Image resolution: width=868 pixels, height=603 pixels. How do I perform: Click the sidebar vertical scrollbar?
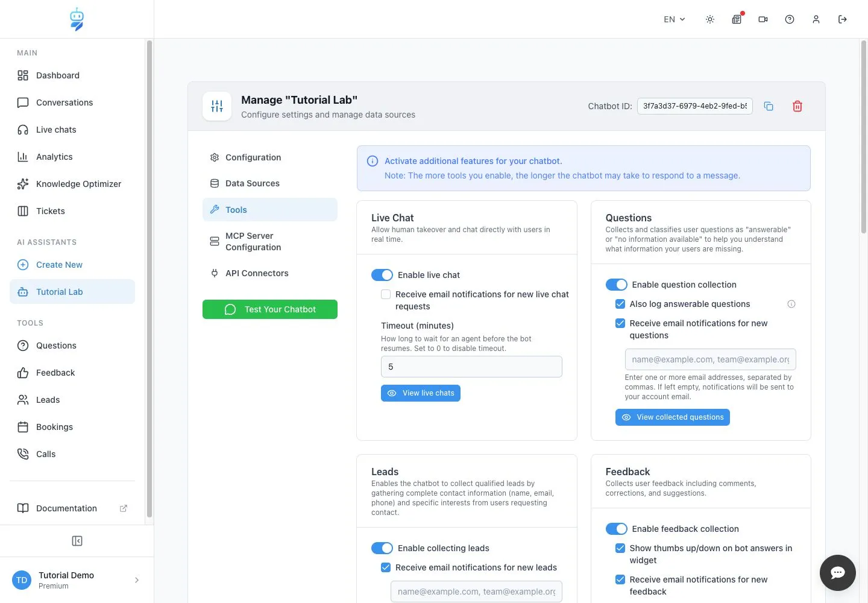click(149, 279)
